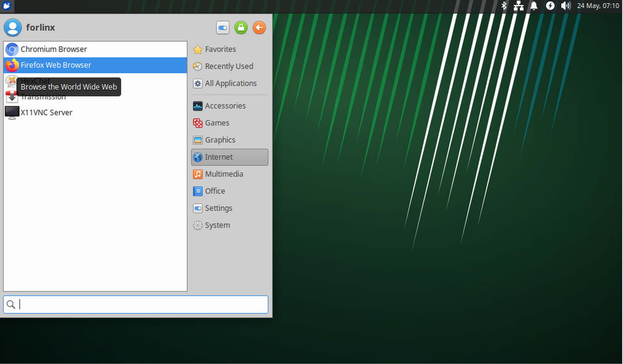The width and height of the screenshot is (623, 364).
Task: Lock the screen with green padlock
Action: pyautogui.click(x=241, y=28)
